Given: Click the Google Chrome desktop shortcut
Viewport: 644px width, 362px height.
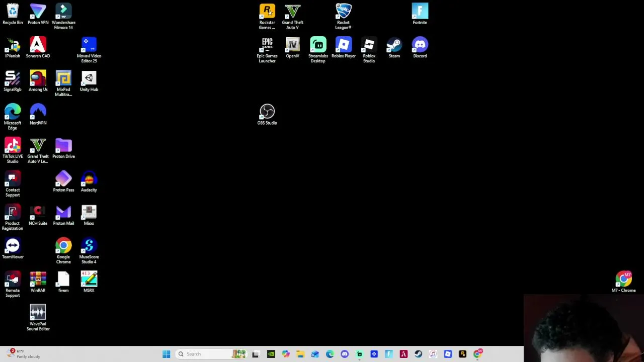Looking at the screenshot, I should coord(63,251).
